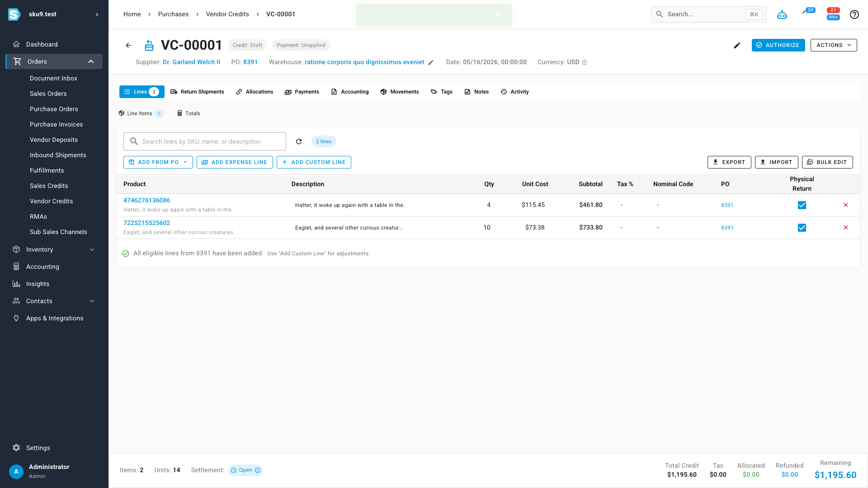Uncheck Physical Return for 4746276136086
This screenshot has width=868, height=488.
(802, 205)
